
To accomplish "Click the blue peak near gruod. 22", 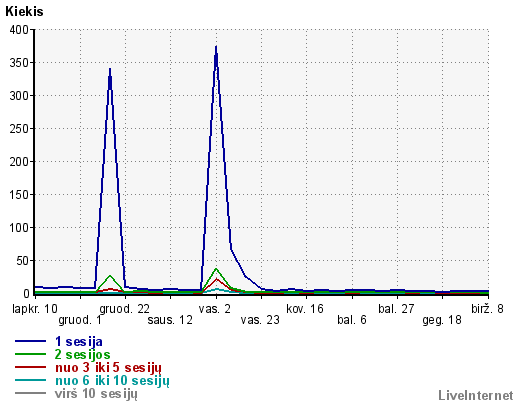I will (x=110, y=69).
